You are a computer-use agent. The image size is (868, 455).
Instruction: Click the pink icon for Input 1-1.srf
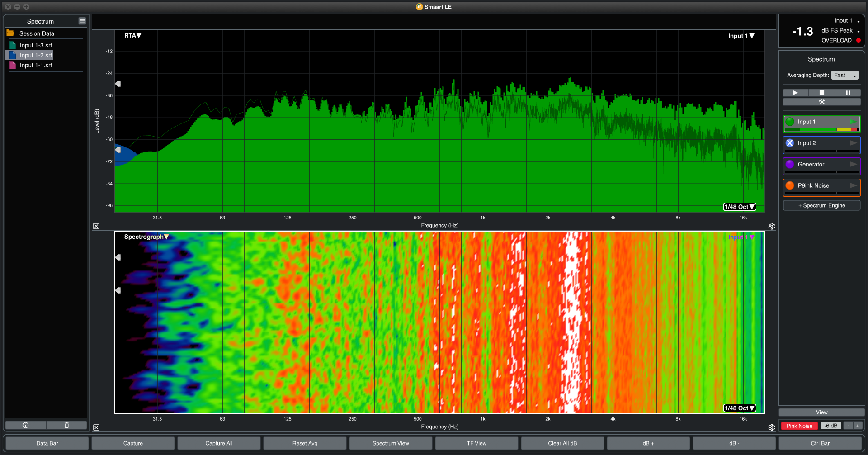[x=13, y=65]
